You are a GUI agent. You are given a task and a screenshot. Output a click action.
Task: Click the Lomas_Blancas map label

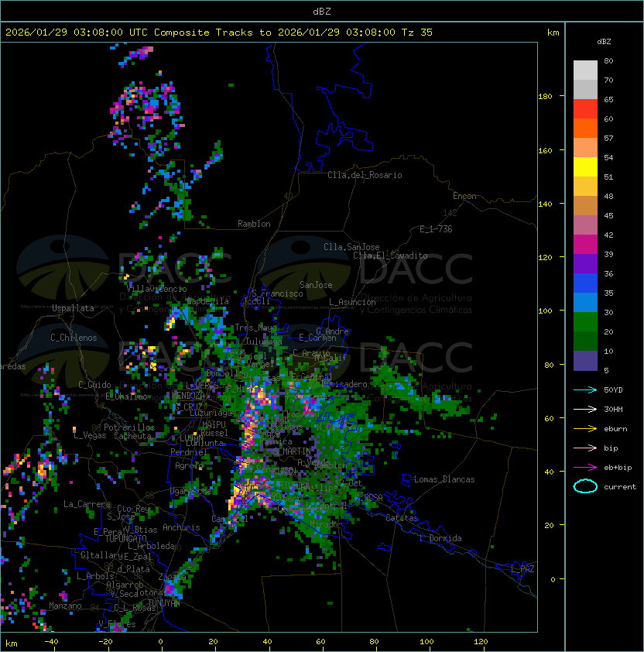444,479
